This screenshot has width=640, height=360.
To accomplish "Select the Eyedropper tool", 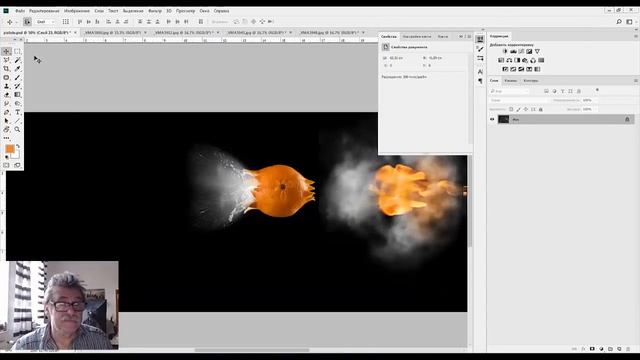I will (18, 69).
